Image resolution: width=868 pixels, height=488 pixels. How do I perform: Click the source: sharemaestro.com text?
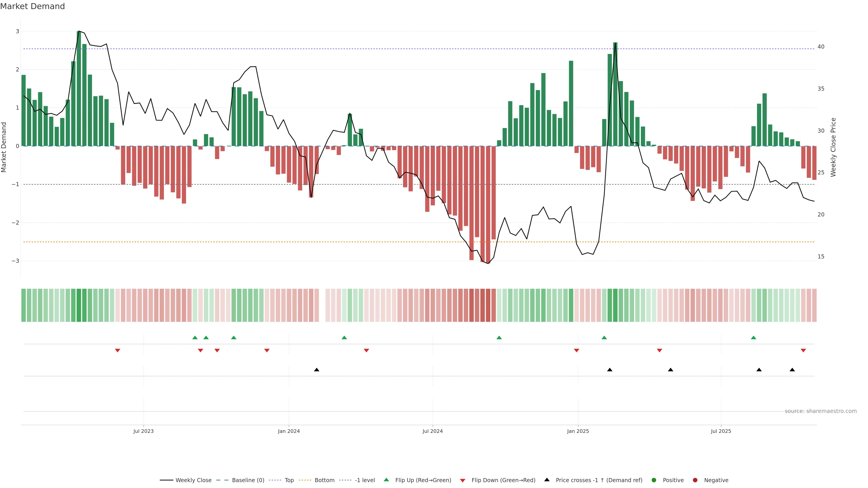[821, 411]
